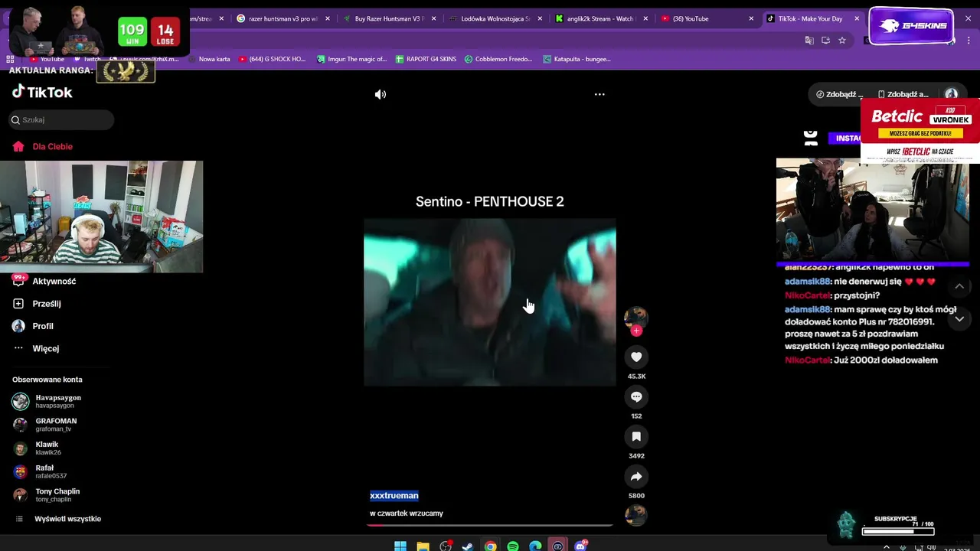Go to next video with down chevron
This screenshot has height=551, width=980.
click(x=959, y=318)
